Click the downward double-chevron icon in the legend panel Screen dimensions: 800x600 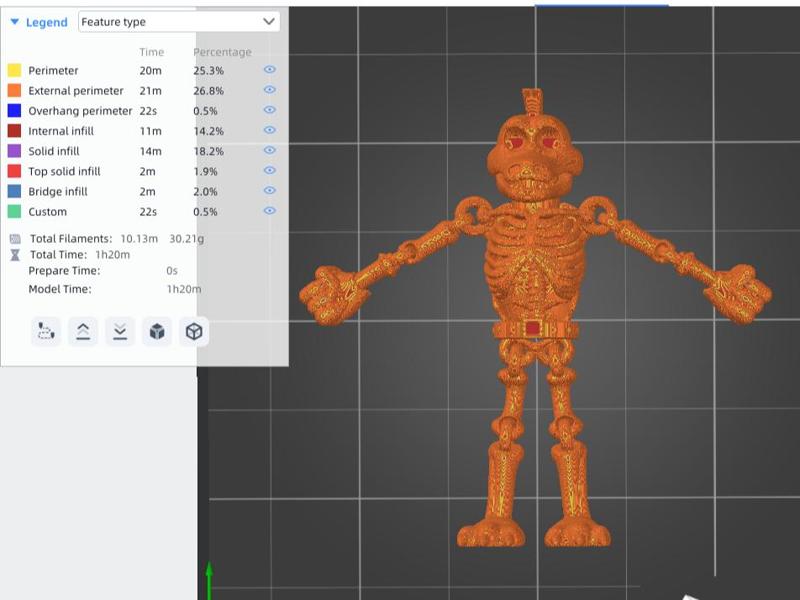tap(120, 332)
